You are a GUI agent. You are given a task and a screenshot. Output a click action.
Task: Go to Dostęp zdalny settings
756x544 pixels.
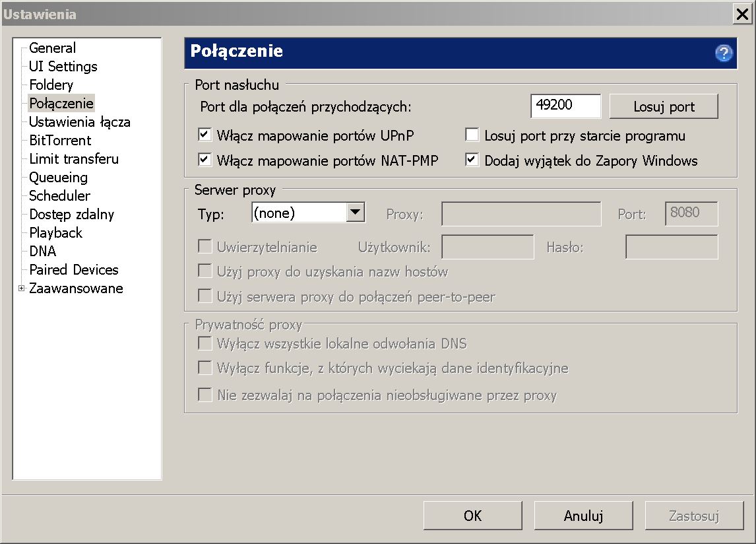(x=71, y=215)
